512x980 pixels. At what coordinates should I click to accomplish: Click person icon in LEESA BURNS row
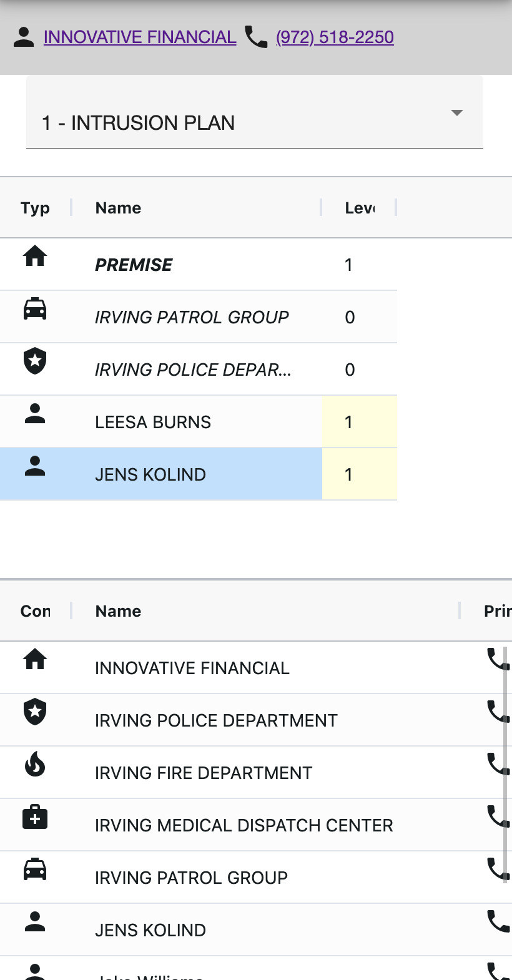coord(35,413)
